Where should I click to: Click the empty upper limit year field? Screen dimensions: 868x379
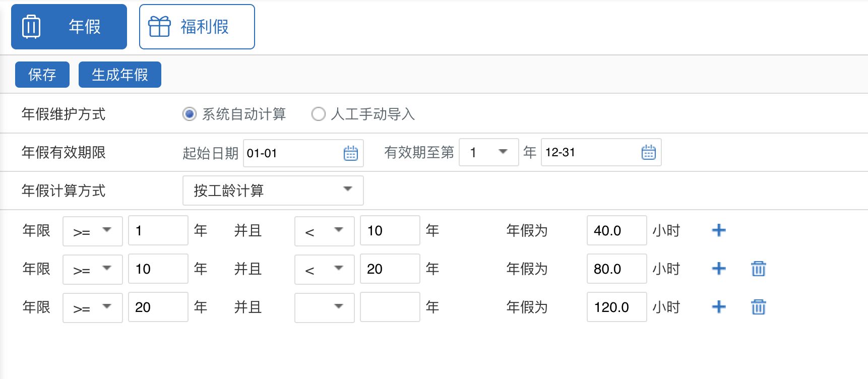click(x=390, y=307)
